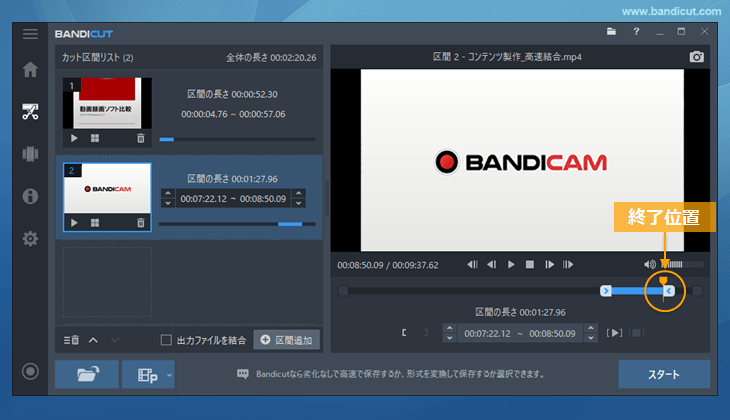Click the end position slider handle
Image resolution: width=730 pixels, height=420 pixels.
[x=669, y=291]
